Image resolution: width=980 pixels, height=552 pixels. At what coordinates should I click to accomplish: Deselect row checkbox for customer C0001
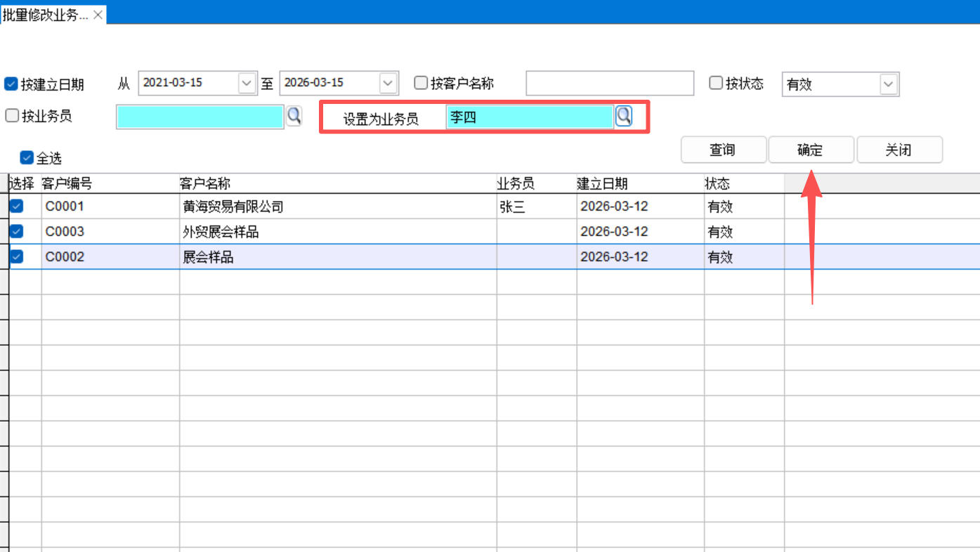click(16, 206)
